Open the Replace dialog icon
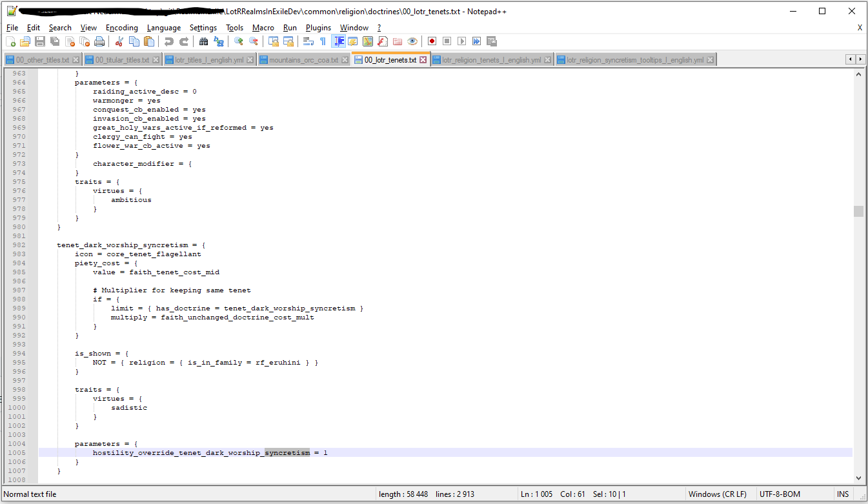This screenshot has height=504, width=868. (219, 41)
